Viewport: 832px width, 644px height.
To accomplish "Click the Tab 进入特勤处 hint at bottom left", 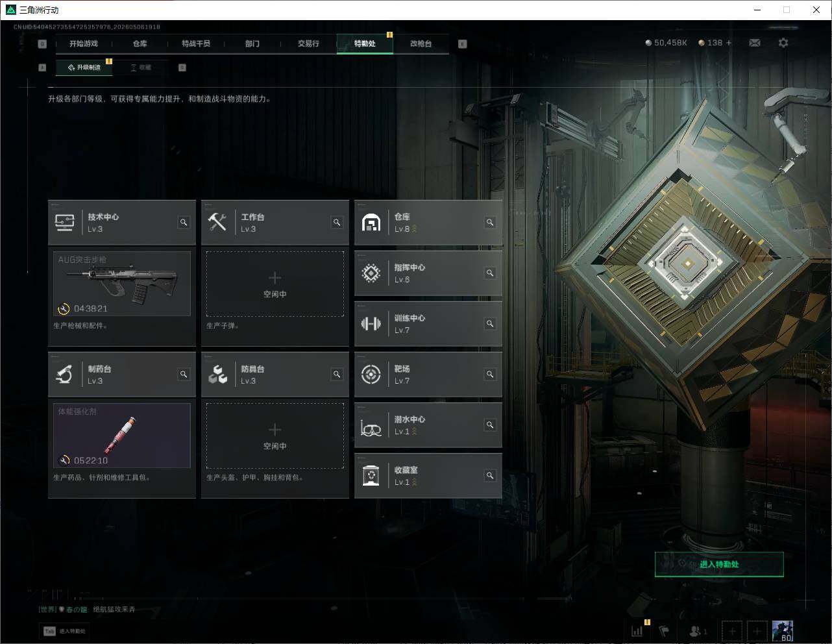I will click(65, 631).
